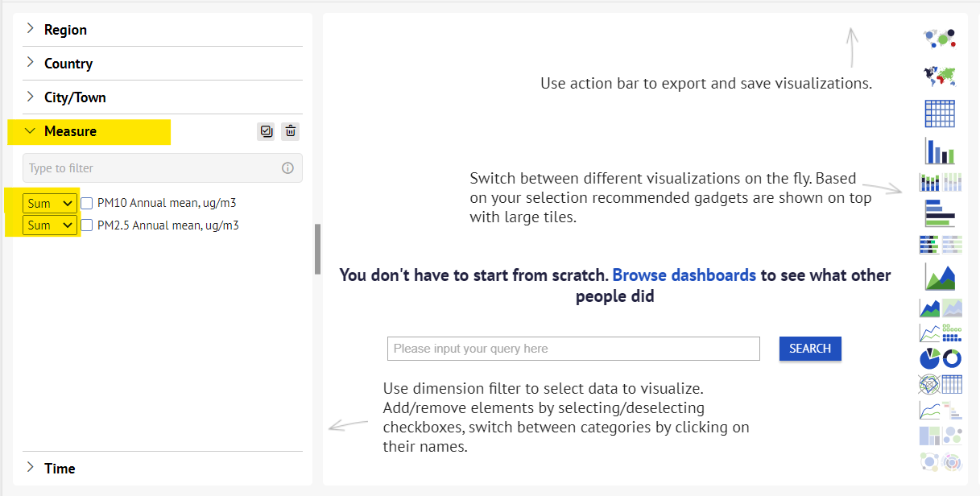This screenshot has width=980, height=496.
Task: Click the PM10 Annual mean label text
Action: [x=167, y=204]
